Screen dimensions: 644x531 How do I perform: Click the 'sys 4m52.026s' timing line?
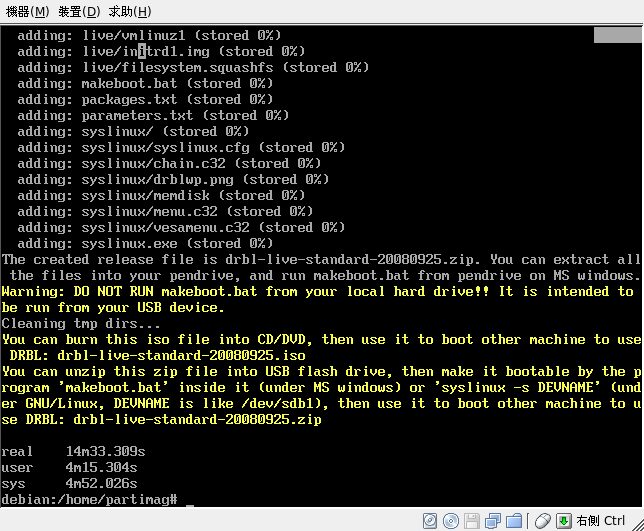69,483
